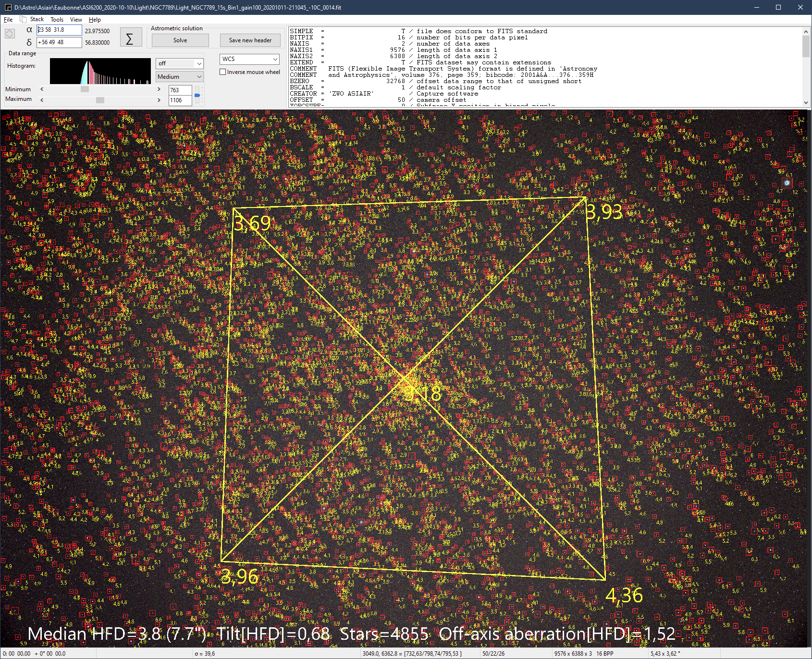Click the right arrow of the Maximum slider
This screenshot has height=659, width=812.
159,100
